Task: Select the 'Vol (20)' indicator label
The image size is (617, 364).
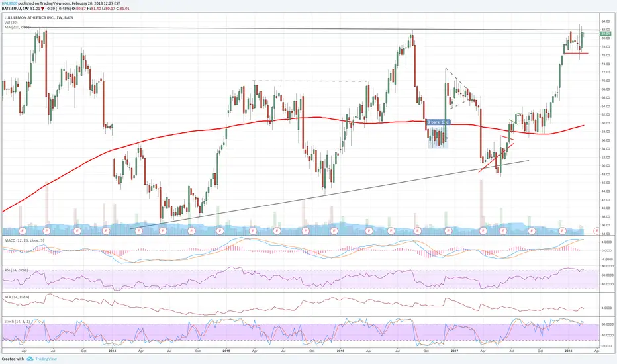Action: click(x=11, y=23)
